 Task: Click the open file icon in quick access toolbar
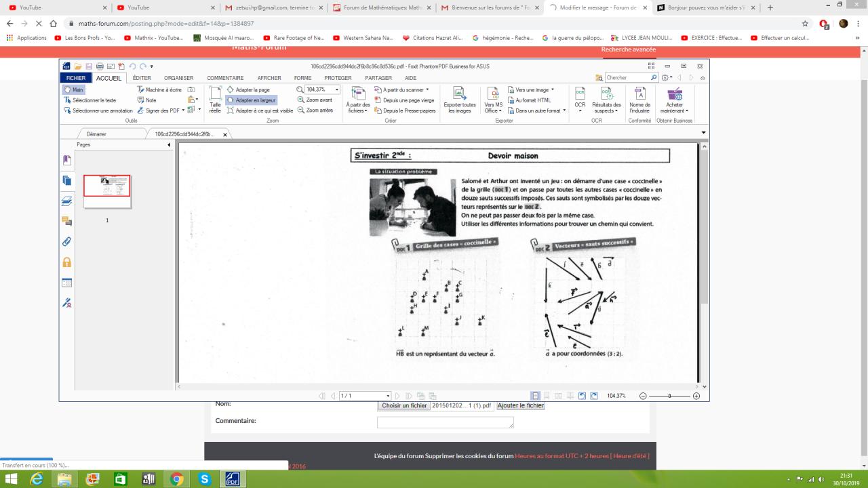coord(78,66)
